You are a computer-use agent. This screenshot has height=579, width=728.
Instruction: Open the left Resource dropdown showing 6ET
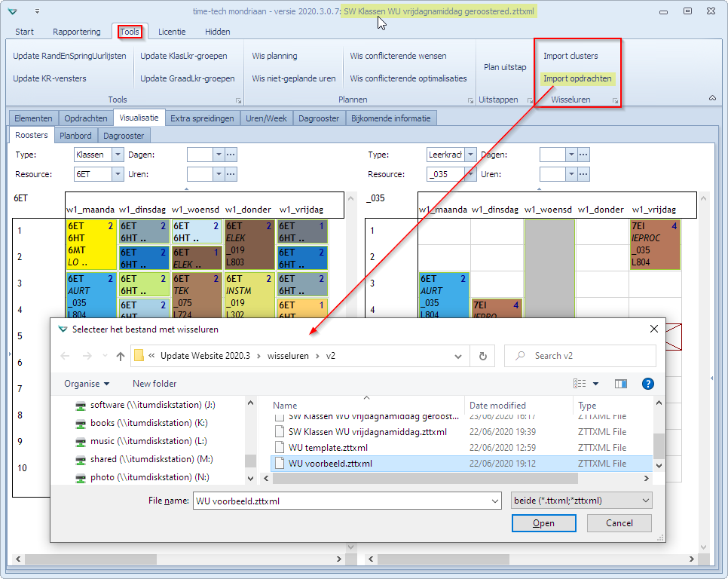[118, 174]
